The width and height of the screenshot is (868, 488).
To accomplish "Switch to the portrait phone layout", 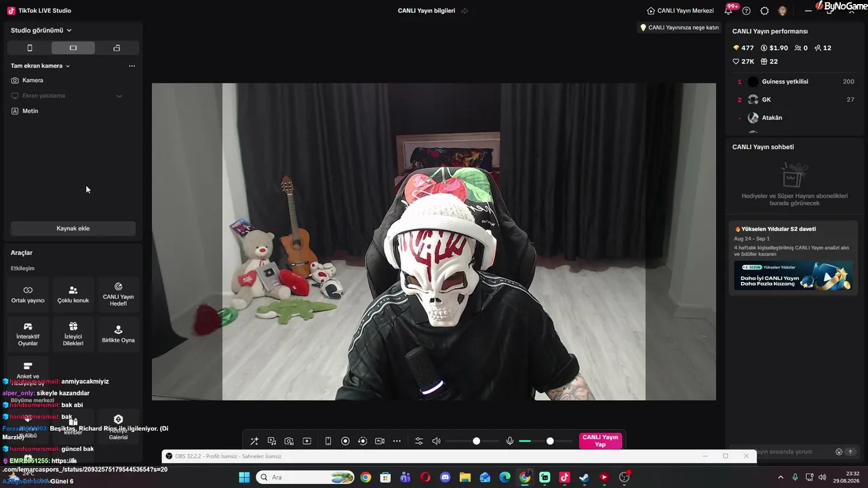I will pyautogui.click(x=29, y=48).
